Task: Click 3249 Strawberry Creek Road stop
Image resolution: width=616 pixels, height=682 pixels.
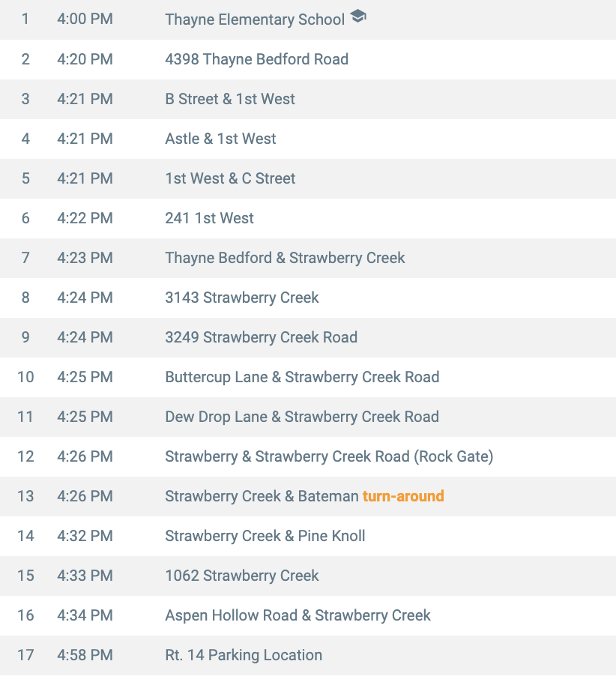Action: [261, 337]
